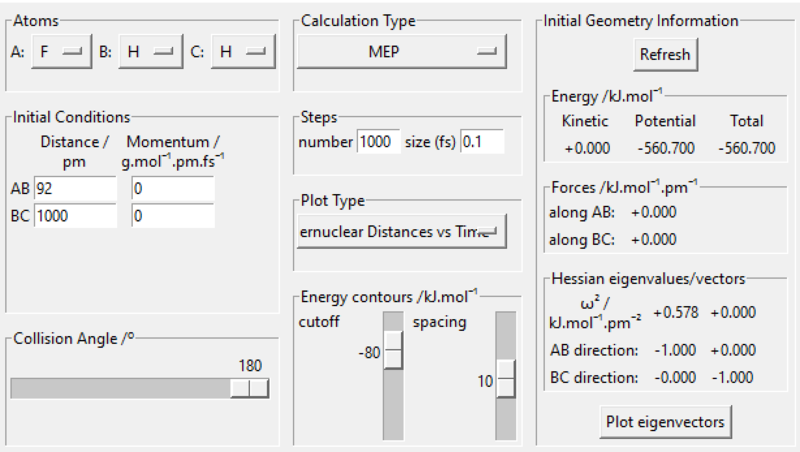Click the cutoff slider track below its handle
The height and width of the screenshot is (452, 800).
click(x=394, y=405)
